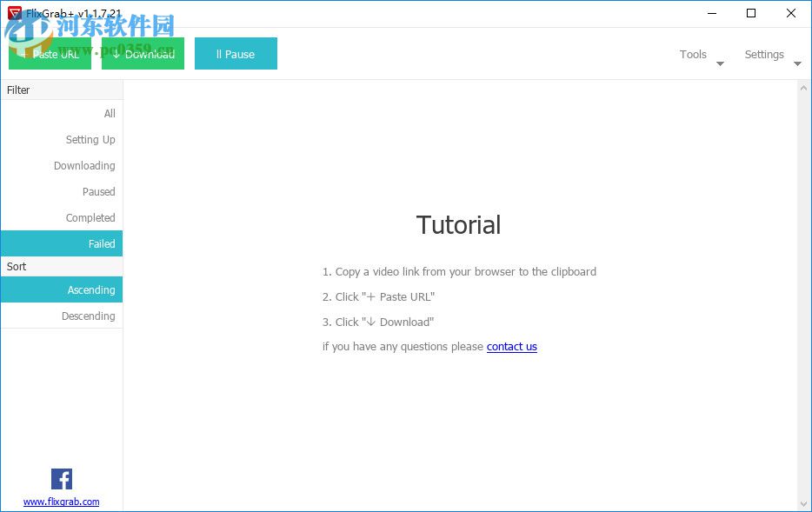Filter list by Paused items
This screenshot has width=812, height=512.
[62, 191]
